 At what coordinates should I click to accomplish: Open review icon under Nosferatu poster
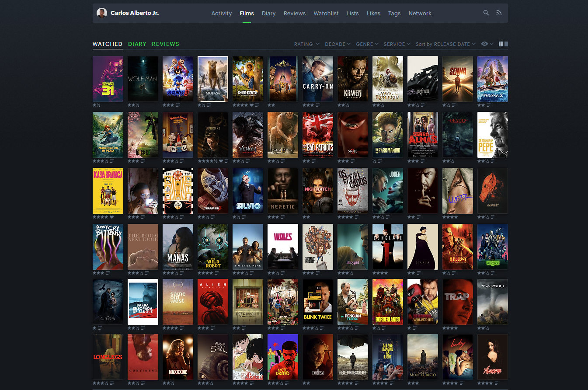click(x=422, y=105)
